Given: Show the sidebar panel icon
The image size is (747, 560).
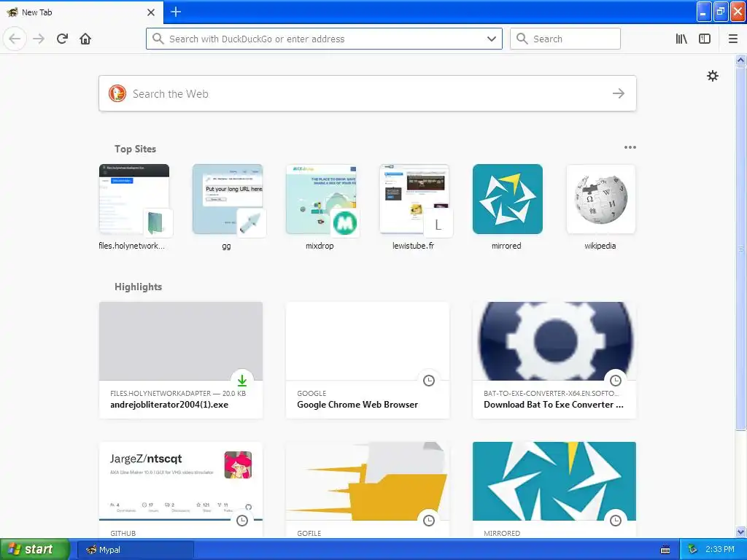Looking at the screenshot, I should pos(705,39).
